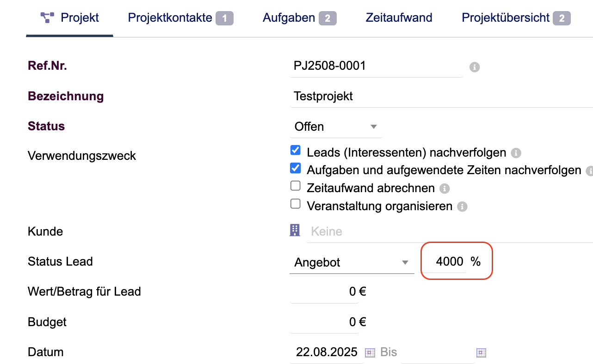
Task: Uncheck Aufgaben und aufgewendete Zeiten checkbox
Action: pyautogui.click(x=295, y=168)
